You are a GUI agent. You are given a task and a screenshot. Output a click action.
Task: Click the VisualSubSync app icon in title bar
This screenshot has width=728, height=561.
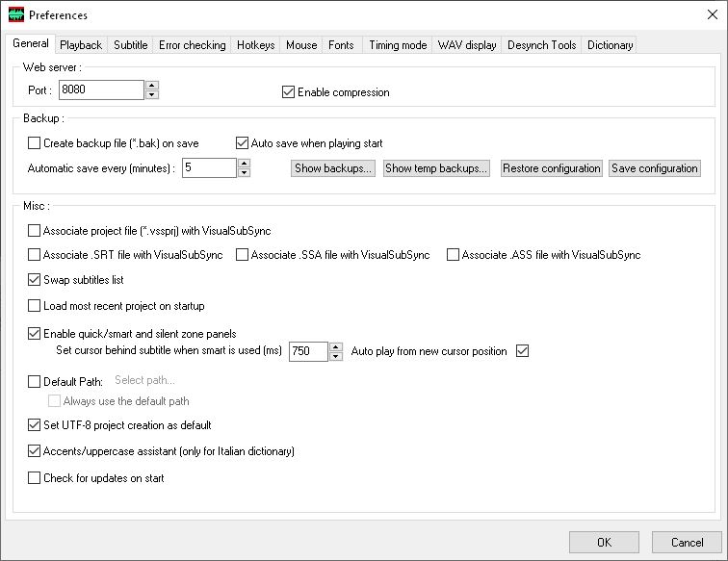click(x=15, y=14)
